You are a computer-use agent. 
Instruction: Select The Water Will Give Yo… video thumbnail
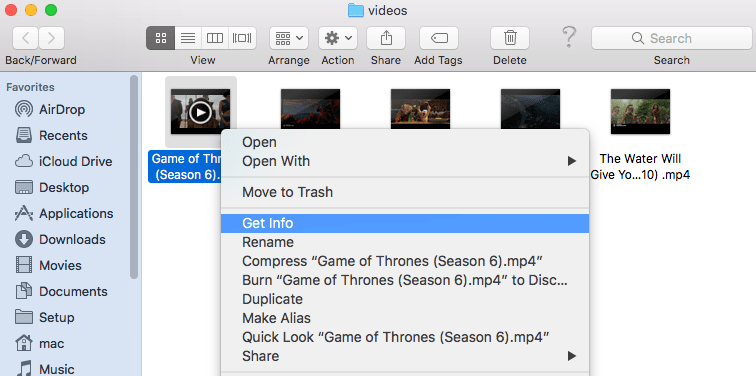point(640,111)
